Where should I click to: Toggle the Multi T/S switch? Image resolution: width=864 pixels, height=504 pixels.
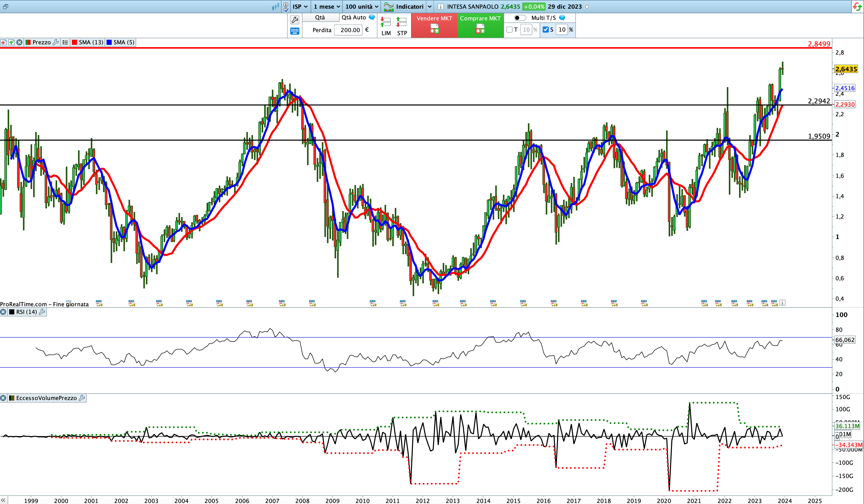pyautogui.click(x=520, y=18)
